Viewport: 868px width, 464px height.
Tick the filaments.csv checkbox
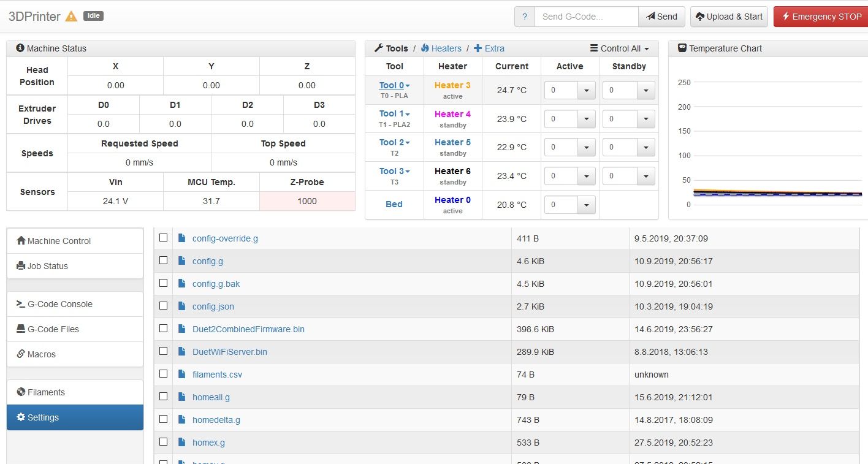click(163, 373)
